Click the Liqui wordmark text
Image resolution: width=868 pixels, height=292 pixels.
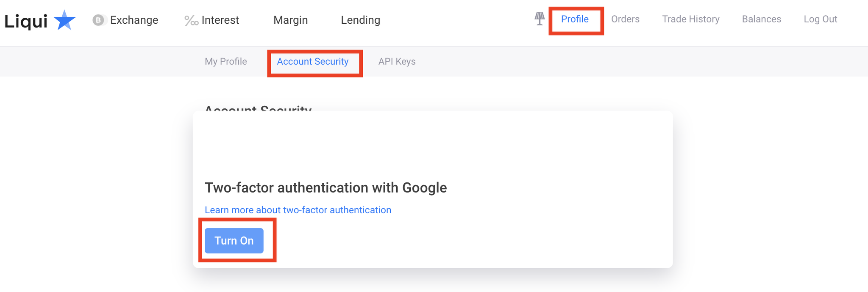(x=26, y=21)
